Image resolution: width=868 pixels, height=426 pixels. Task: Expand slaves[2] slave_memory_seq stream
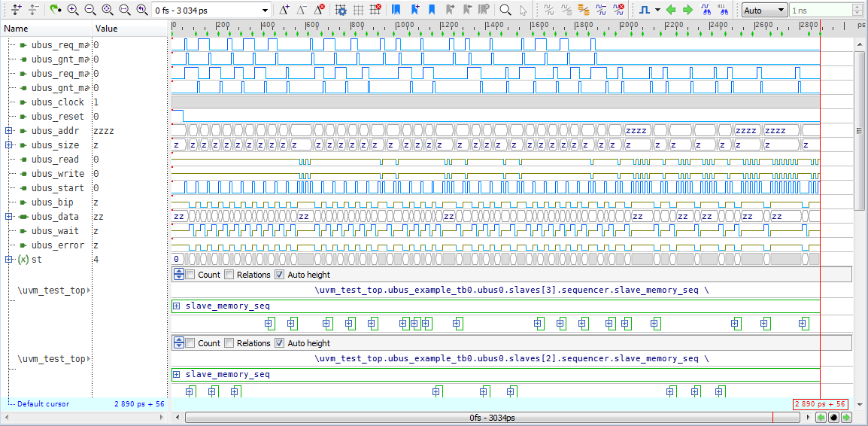(x=177, y=375)
